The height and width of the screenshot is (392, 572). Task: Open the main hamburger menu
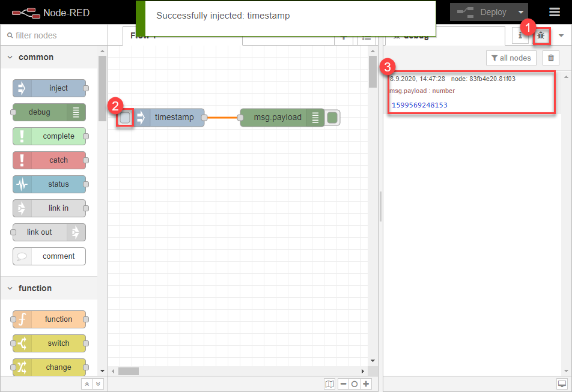click(x=556, y=11)
